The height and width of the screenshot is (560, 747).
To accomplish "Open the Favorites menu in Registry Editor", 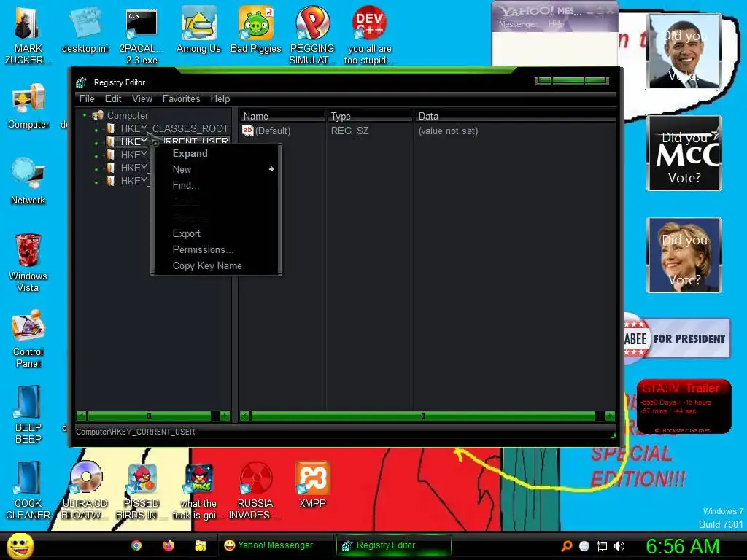I will (181, 98).
